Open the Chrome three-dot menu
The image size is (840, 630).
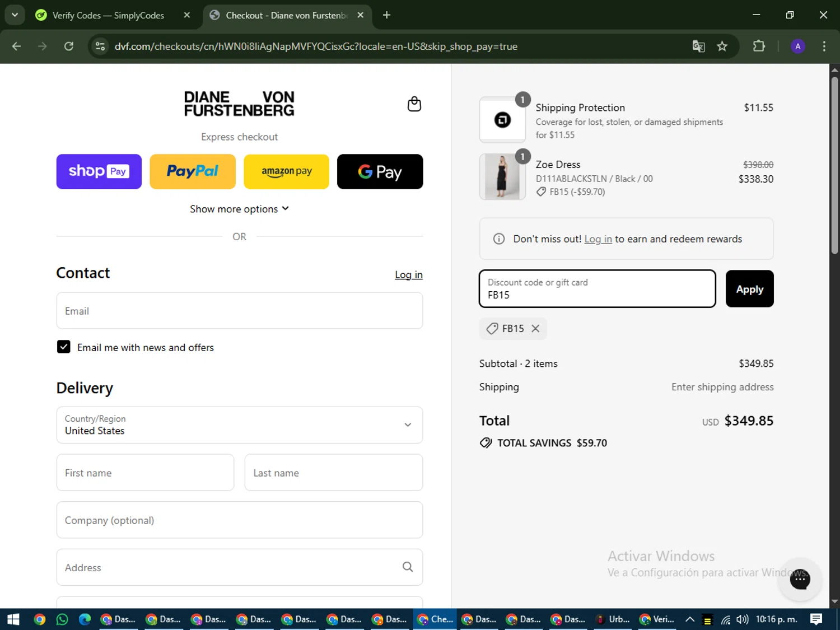tap(824, 46)
